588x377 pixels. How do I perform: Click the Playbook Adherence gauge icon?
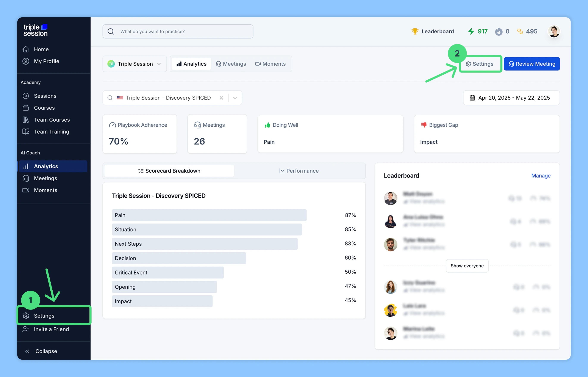pos(112,125)
